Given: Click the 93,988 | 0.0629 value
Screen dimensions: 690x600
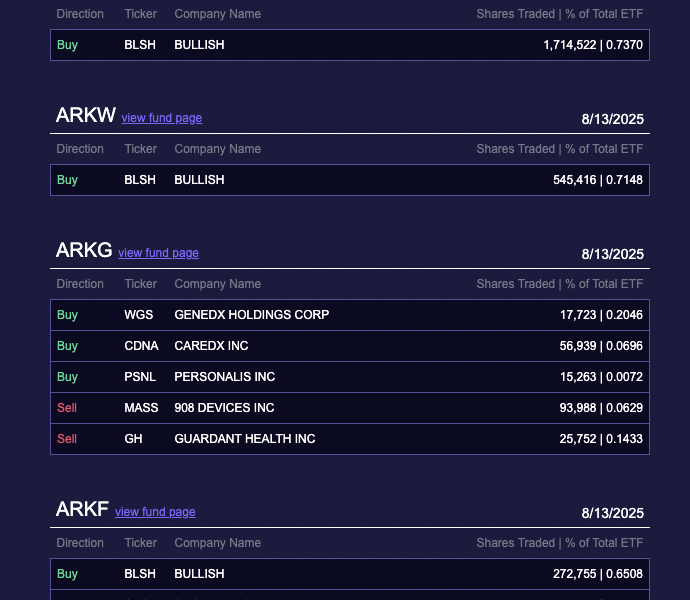Looking at the screenshot, I should pos(601,408).
